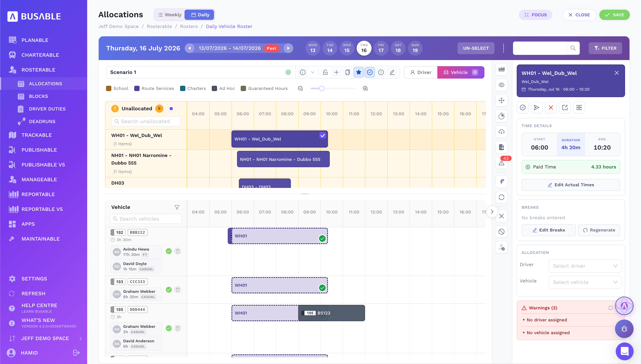Screen dimensions: 641x364
Task: Click the pencil edit scenario icon
Action: [x=392, y=72]
